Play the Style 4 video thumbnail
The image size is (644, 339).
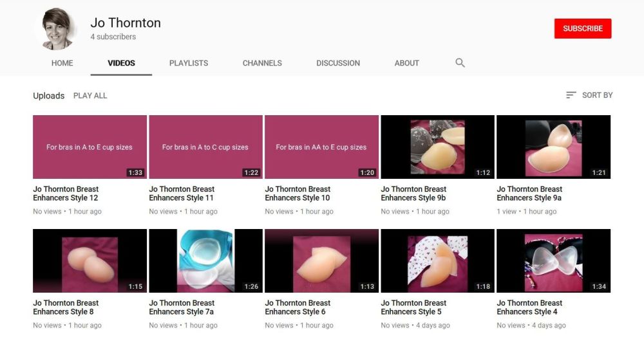[553, 261]
